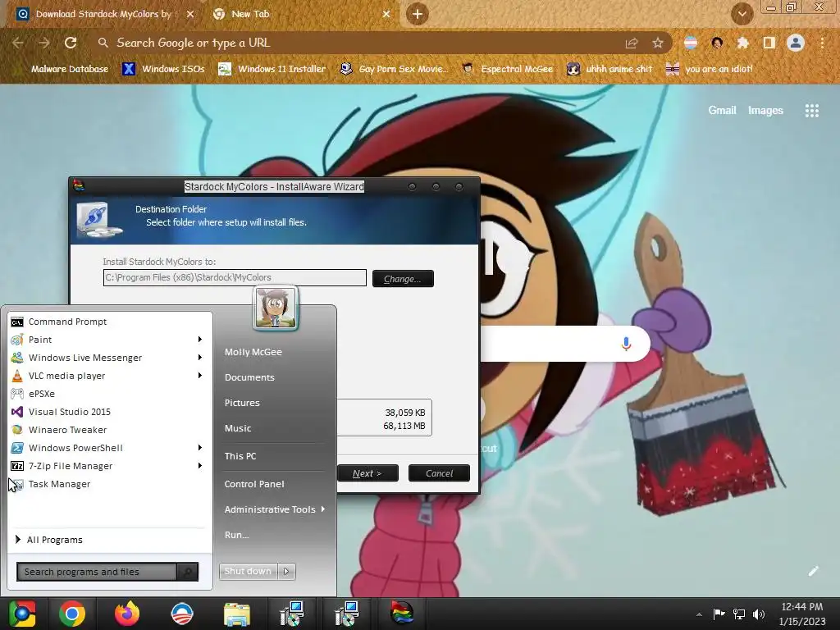Focus the Search programs and files box
This screenshot has width=840, height=630.
tap(97, 572)
